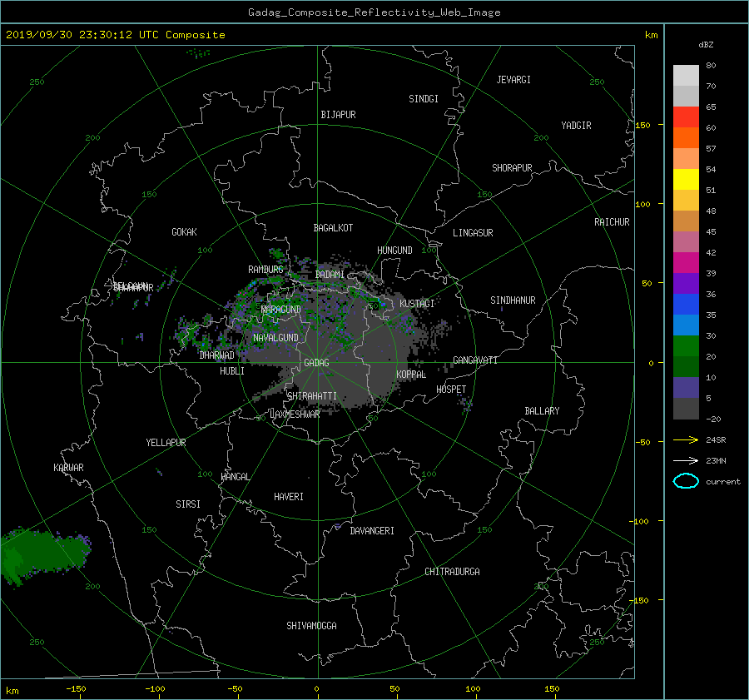Click the SIRSI city label
The image size is (749, 700).
point(188,504)
